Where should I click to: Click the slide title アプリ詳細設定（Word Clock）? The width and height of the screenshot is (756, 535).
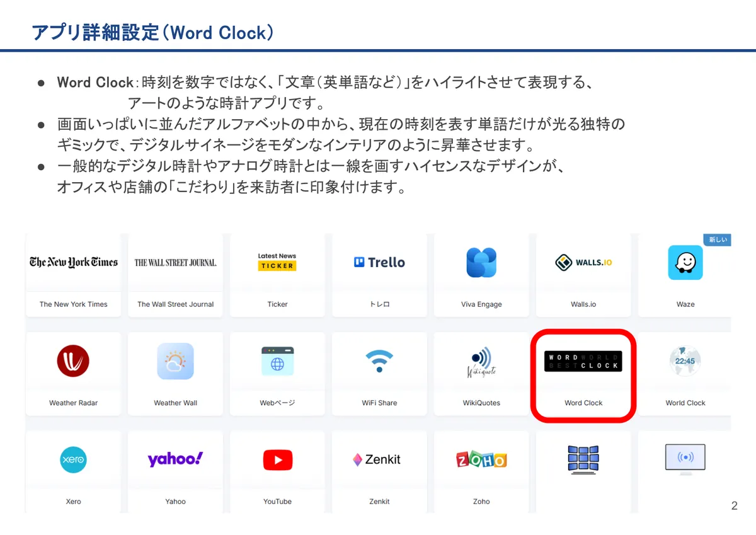coord(153,32)
